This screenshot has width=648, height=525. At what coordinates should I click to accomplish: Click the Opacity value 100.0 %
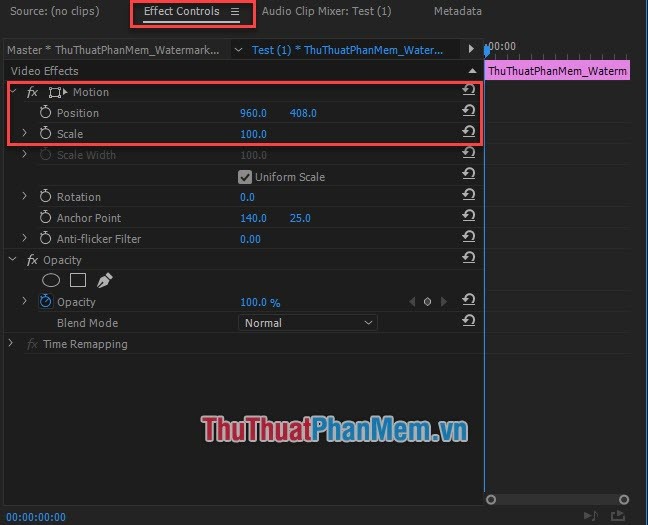pos(260,303)
